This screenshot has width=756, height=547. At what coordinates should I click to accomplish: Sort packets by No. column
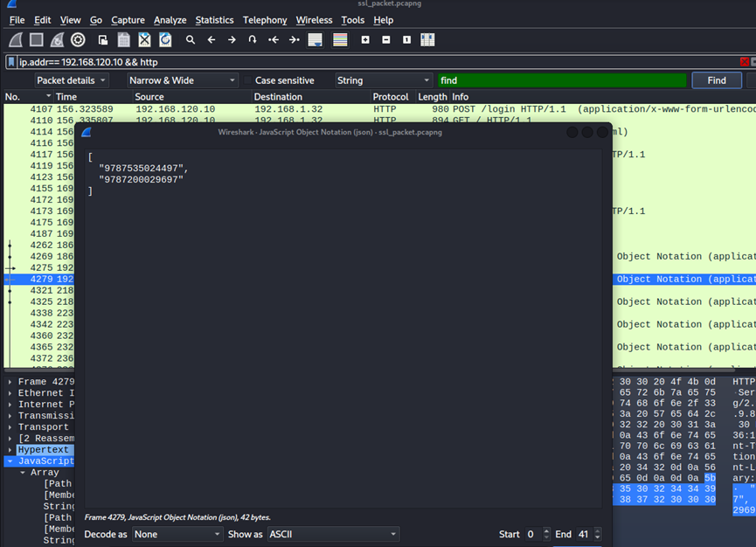pyautogui.click(x=27, y=97)
